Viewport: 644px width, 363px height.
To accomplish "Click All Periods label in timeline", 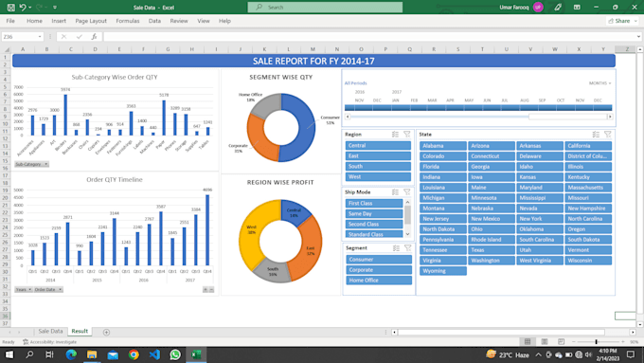I will [x=356, y=83].
